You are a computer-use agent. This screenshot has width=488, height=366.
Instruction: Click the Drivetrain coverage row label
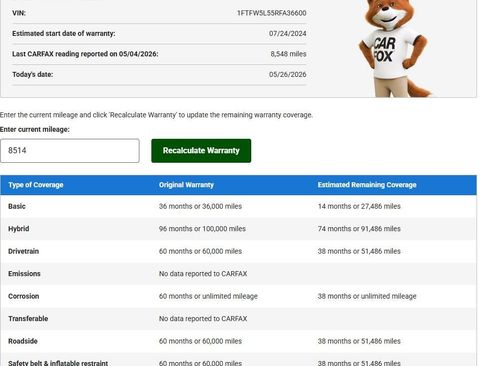(23, 251)
